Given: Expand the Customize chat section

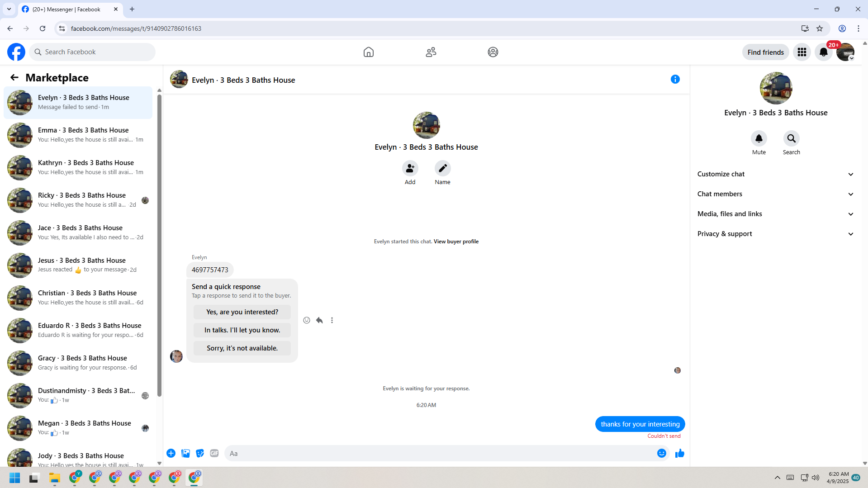Looking at the screenshot, I should (776, 174).
